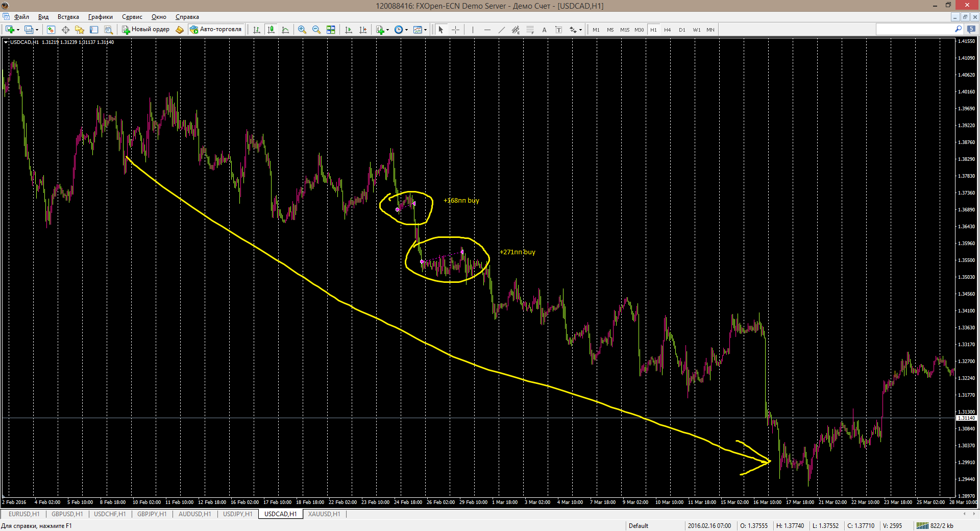Switch timeframe to MN
Image resolution: width=980 pixels, height=531 pixels.
point(710,30)
